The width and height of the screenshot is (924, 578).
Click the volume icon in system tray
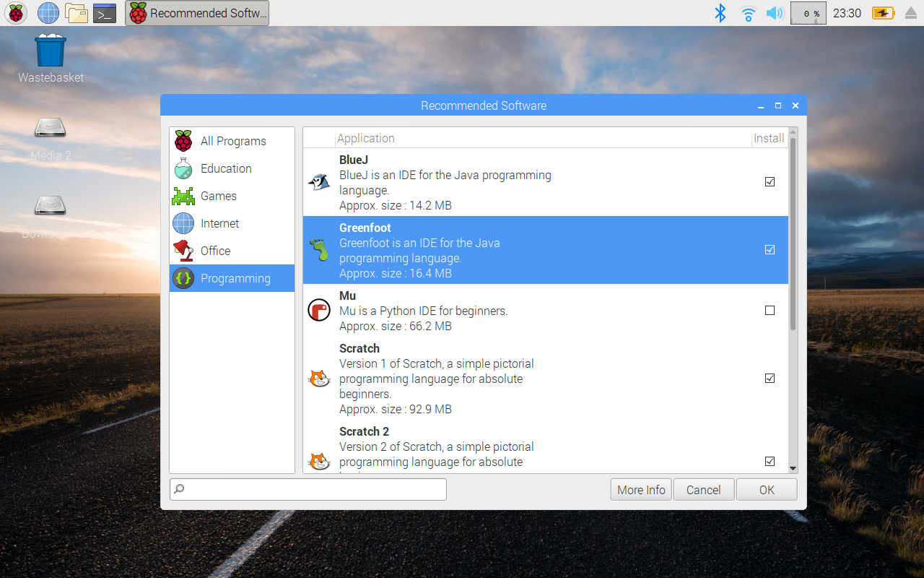[x=775, y=12]
